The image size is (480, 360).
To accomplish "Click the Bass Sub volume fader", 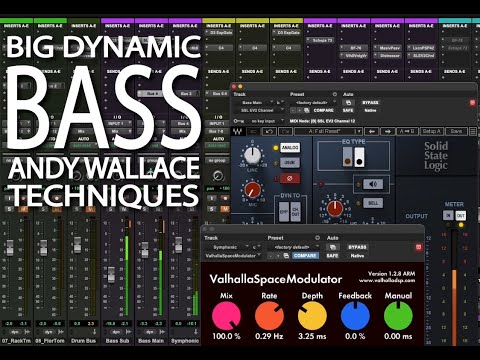I will click(111, 275).
